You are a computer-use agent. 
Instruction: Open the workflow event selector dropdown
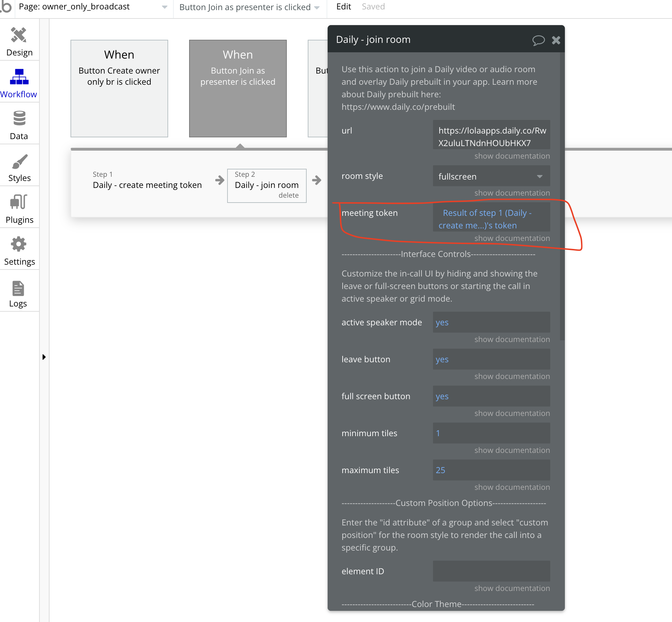click(x=249, y=7)
